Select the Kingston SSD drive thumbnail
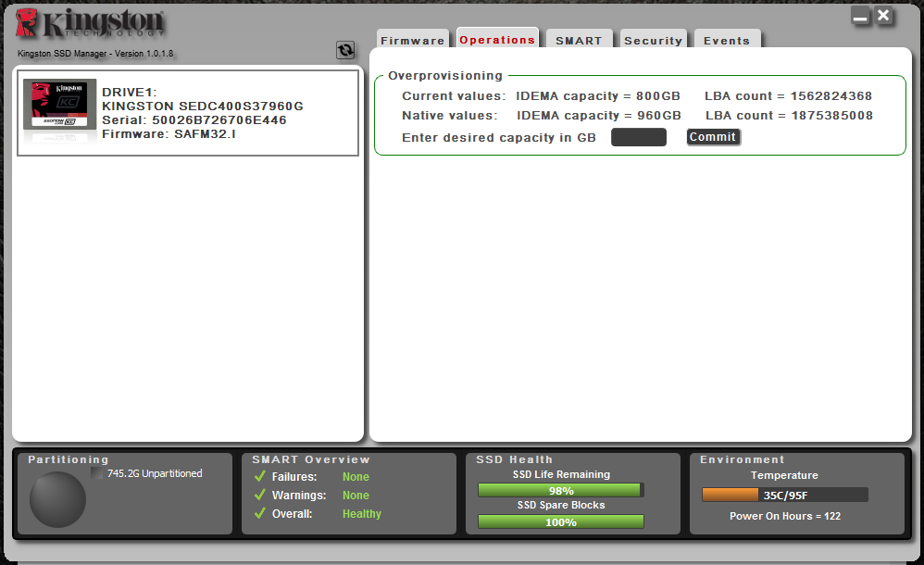 (x=60, y=111)
